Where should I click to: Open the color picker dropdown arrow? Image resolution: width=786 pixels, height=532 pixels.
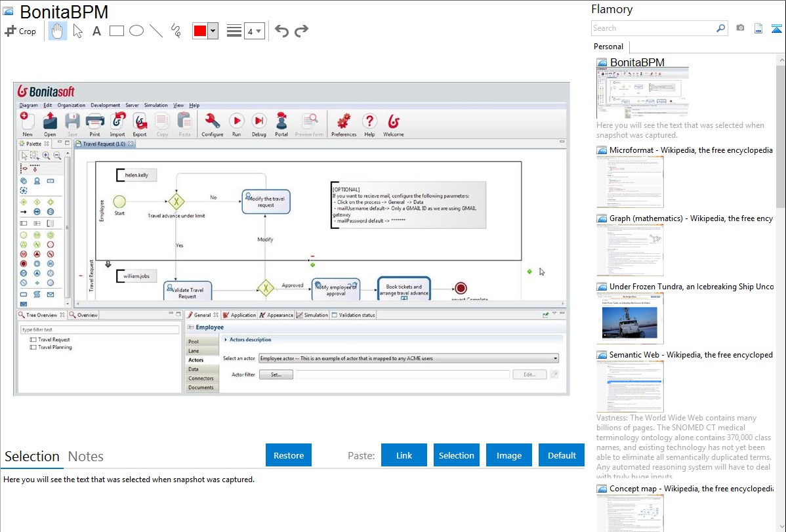[x=213, y=31]
